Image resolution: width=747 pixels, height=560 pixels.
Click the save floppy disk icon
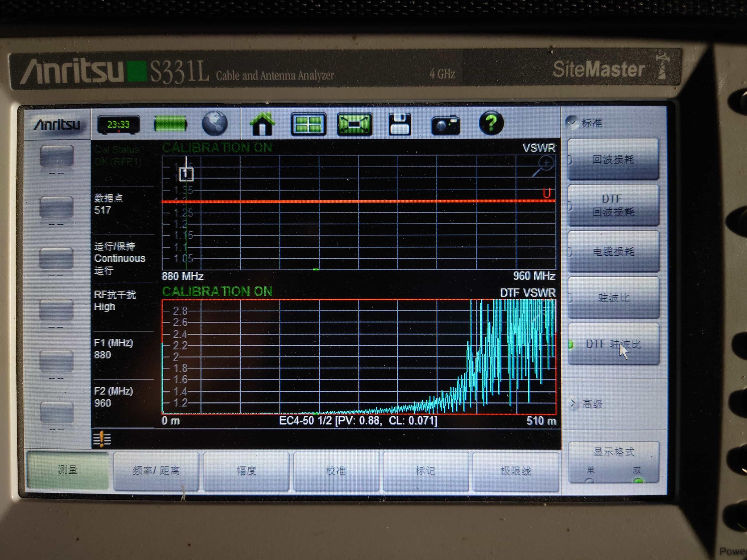tap(399, 125)
